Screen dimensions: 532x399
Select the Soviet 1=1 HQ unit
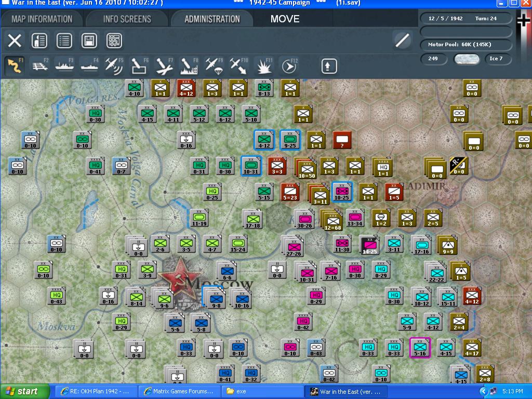383,167
